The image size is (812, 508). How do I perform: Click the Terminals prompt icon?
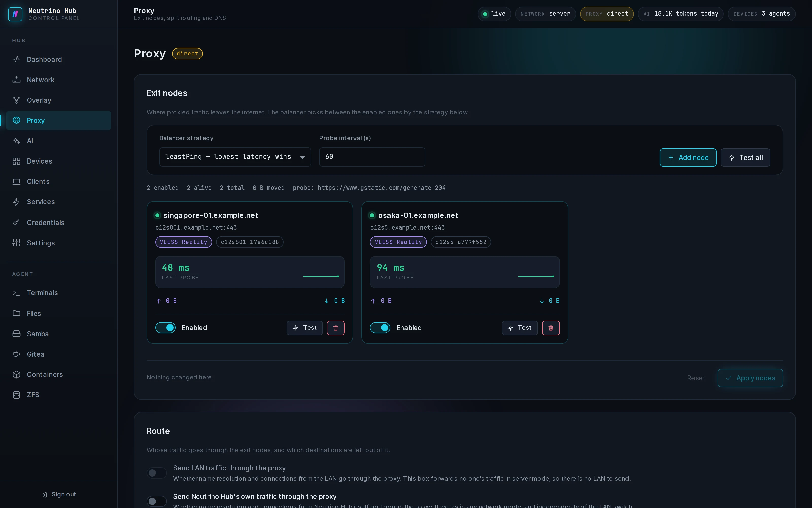pos(16,293)
